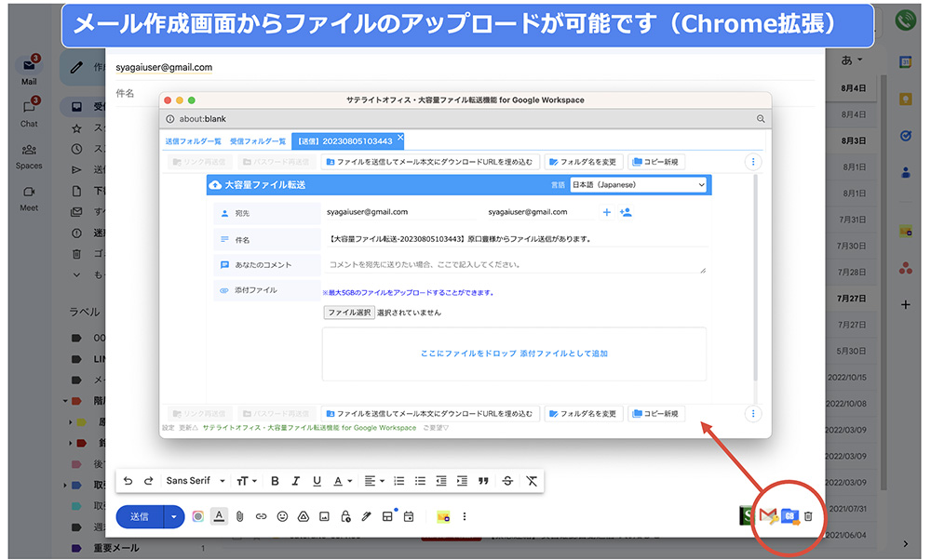931x560 pixels.
Task: Click top コピー新規 button
Action: pyautogui.click(x=656, y=162)
